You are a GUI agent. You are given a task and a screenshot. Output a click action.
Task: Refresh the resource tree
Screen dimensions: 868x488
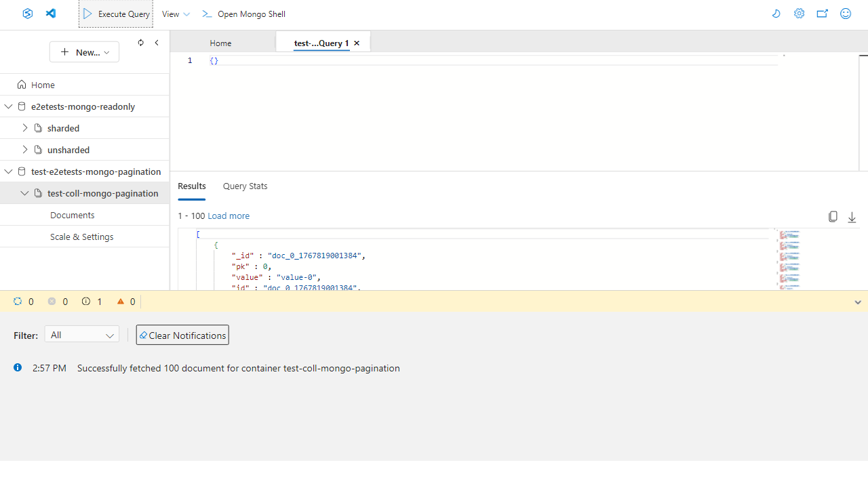[x=140, y=43]
